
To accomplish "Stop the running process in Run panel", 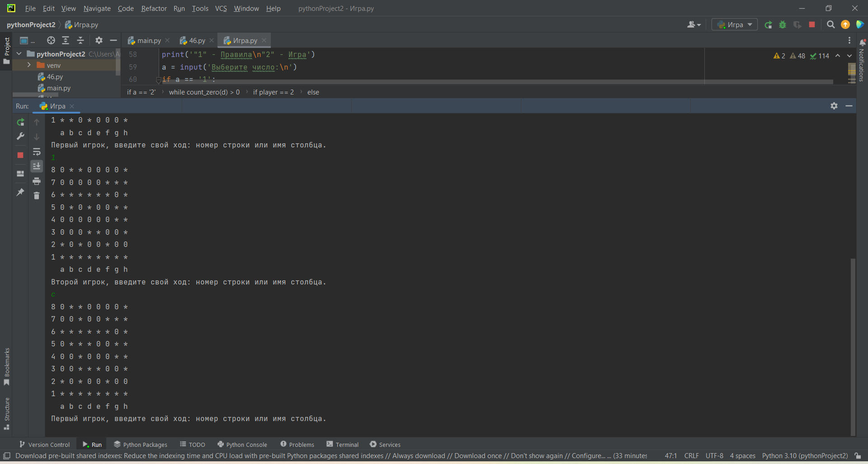I will coord(20,155).
